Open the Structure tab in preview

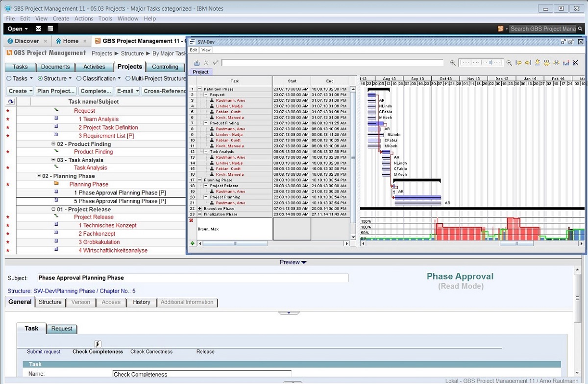click(50, 302)
